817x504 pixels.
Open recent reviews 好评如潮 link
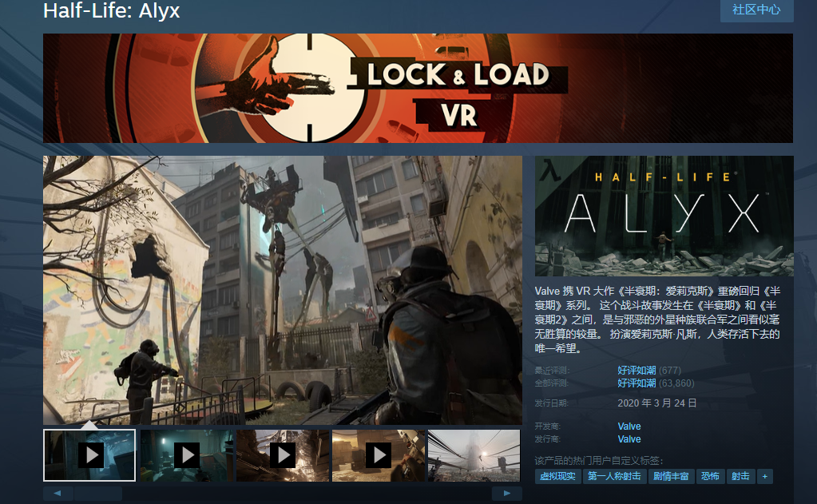[x=637, y=371]
